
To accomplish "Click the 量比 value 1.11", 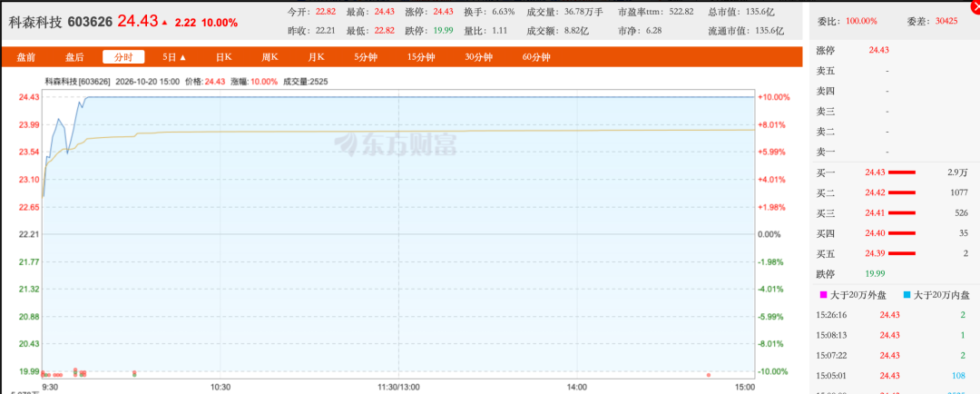I will pyautogui.click(x=499, y=31).
